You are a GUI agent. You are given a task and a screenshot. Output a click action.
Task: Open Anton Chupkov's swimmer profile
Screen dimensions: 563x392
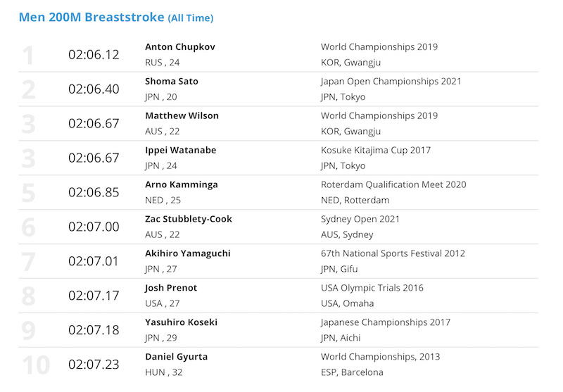tap(180, 47)
